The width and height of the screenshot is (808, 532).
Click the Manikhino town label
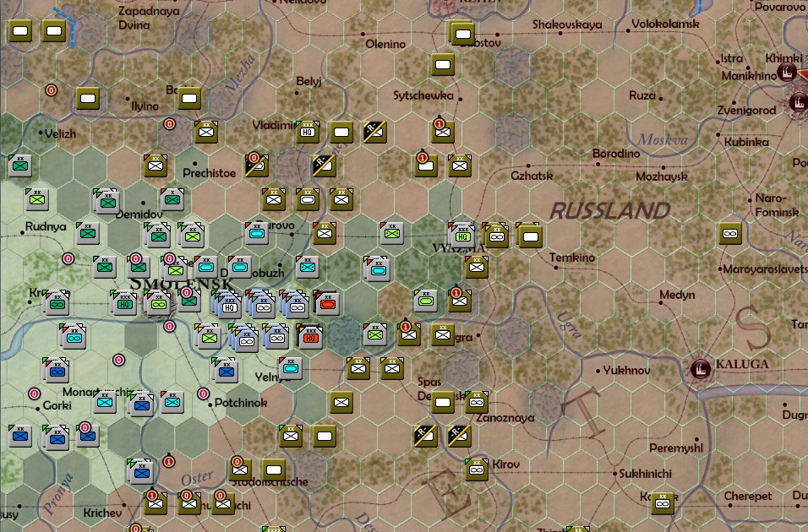[749, 76]
